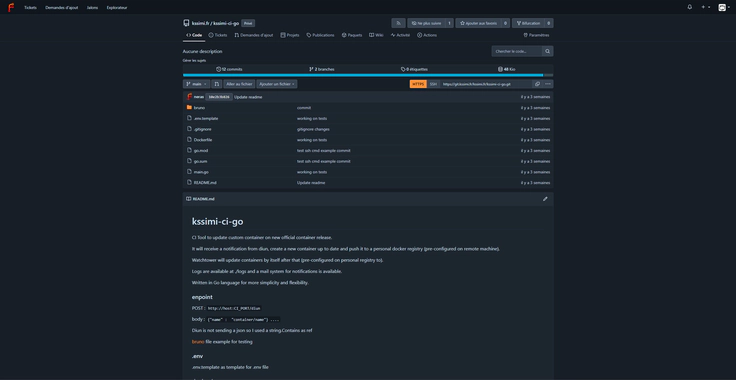Switch to the Paquets tab
This screenshot has width=736, height=380.
[x=352, y=35]
